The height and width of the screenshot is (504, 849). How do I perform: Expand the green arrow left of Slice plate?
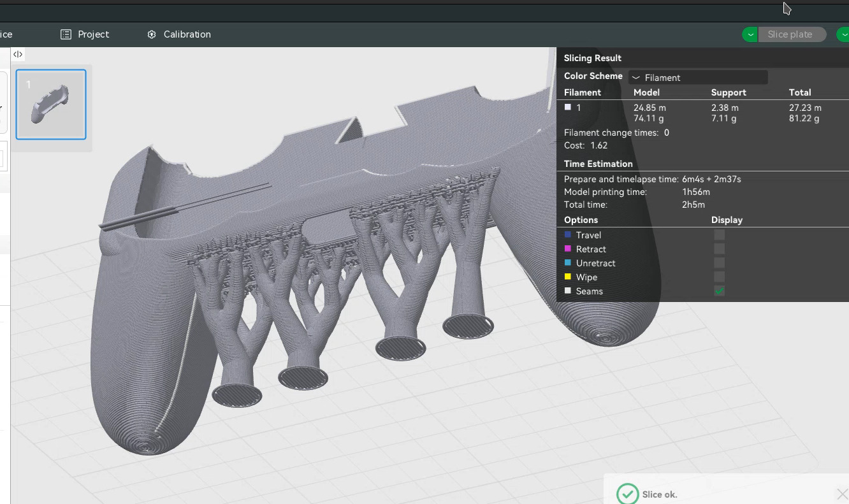[750, 34]
